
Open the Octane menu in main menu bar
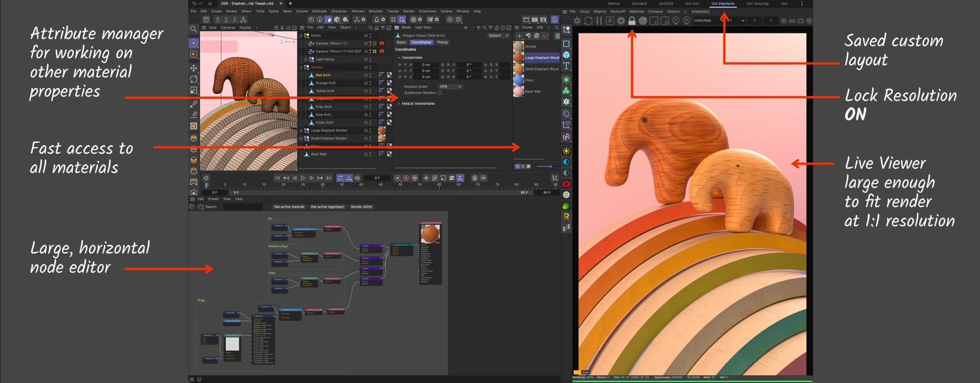click(x=446, y=11)
